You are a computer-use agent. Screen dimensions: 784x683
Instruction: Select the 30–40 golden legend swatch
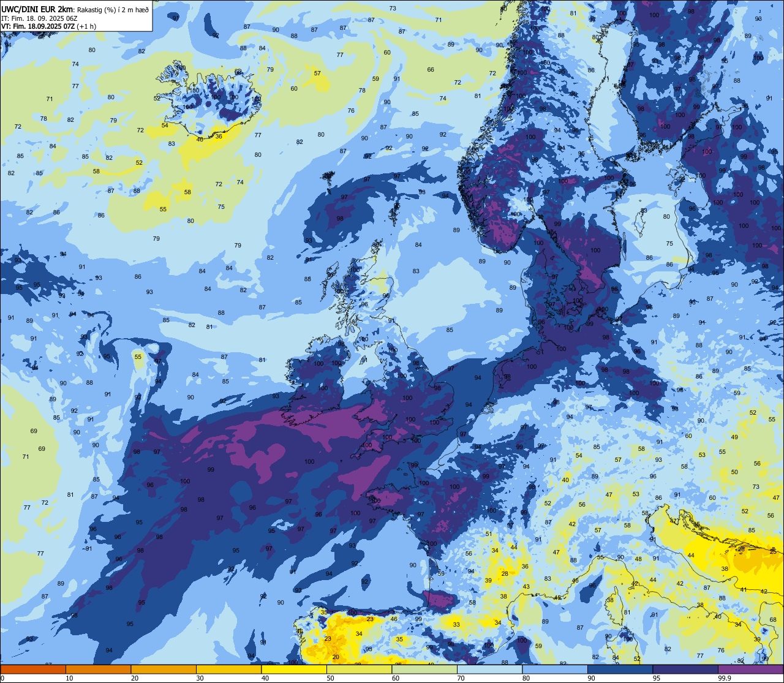pyautogui.click(x=228, y=669)
